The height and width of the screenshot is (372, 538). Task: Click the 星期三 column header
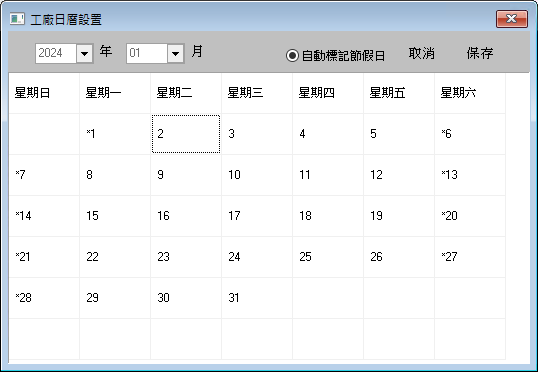pos(257,93)
